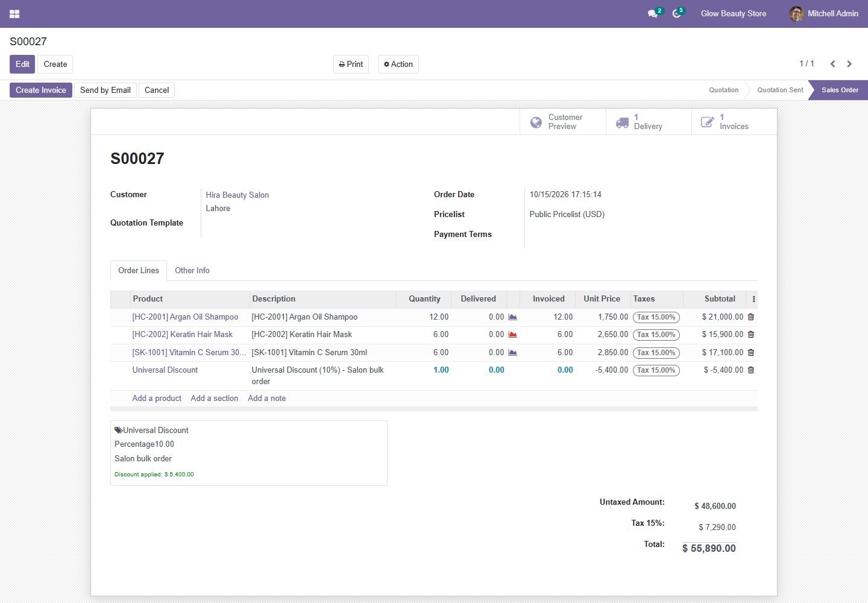
Task: Click the Edit button
Action: [x=22, y=64]
